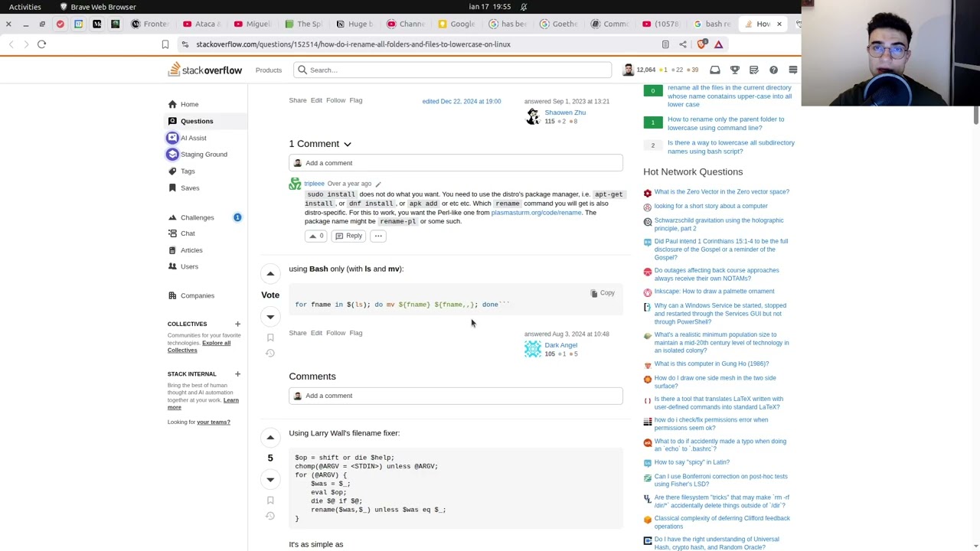Open Dark Angel's profile link
980x551 pixels.
tap(560, 345)
